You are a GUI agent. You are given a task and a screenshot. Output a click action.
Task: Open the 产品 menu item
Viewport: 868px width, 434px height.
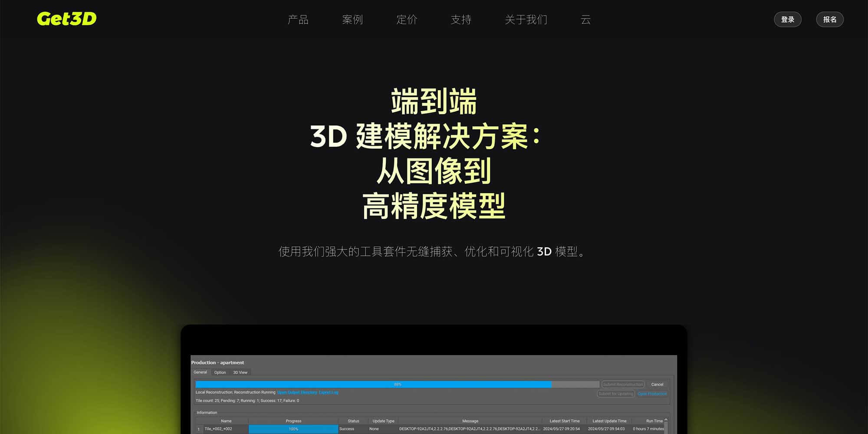coord(298,20)
